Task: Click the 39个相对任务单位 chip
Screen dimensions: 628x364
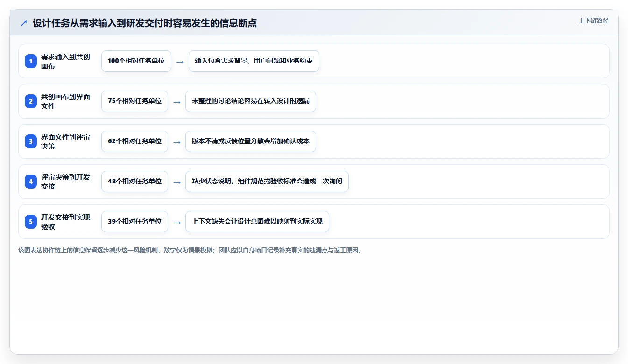Action: (134, 222)
